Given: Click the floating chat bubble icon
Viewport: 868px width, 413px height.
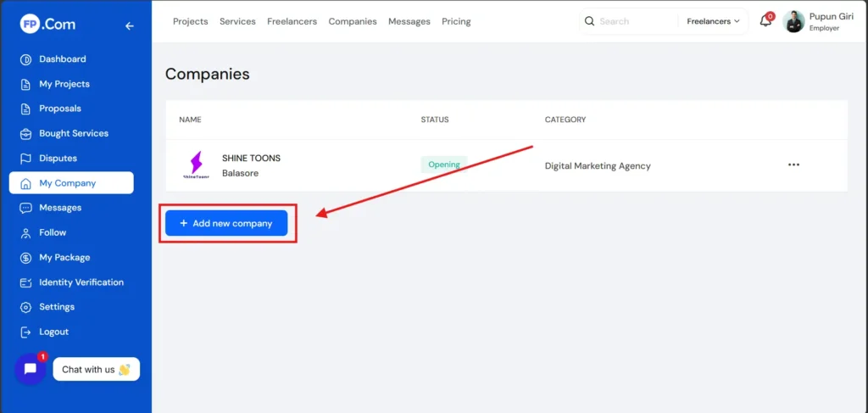Looking at the screenshot, I should click(x=30, y=369).
